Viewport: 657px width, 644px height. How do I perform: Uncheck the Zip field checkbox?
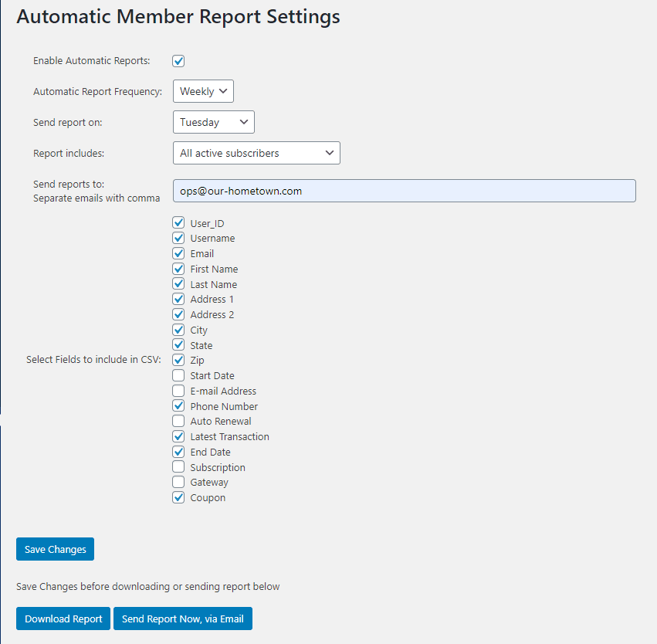point(178,360)
